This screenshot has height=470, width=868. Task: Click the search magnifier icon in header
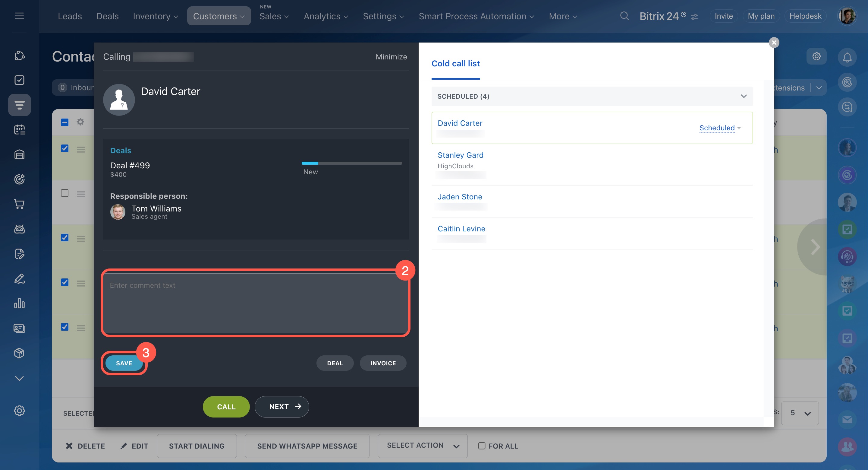(x=624, y=16)
